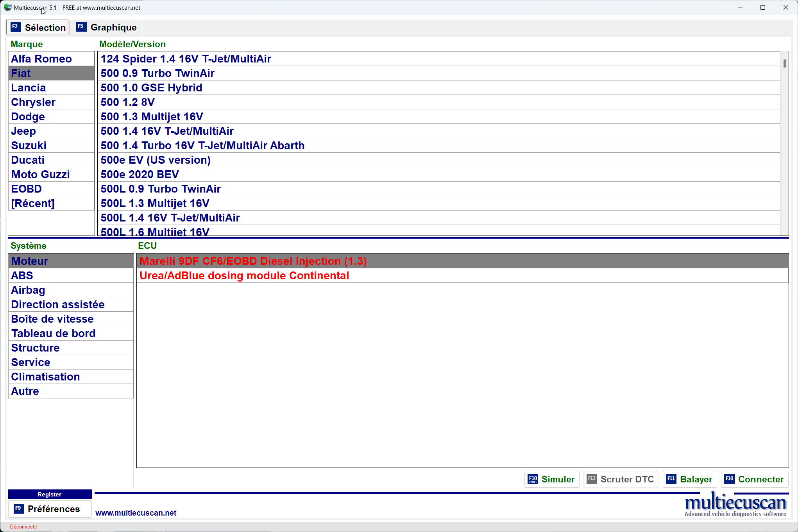This screenshot has width=798, height=532.
Task: Switch to the Graphique tab
Action: click(113, 27)
